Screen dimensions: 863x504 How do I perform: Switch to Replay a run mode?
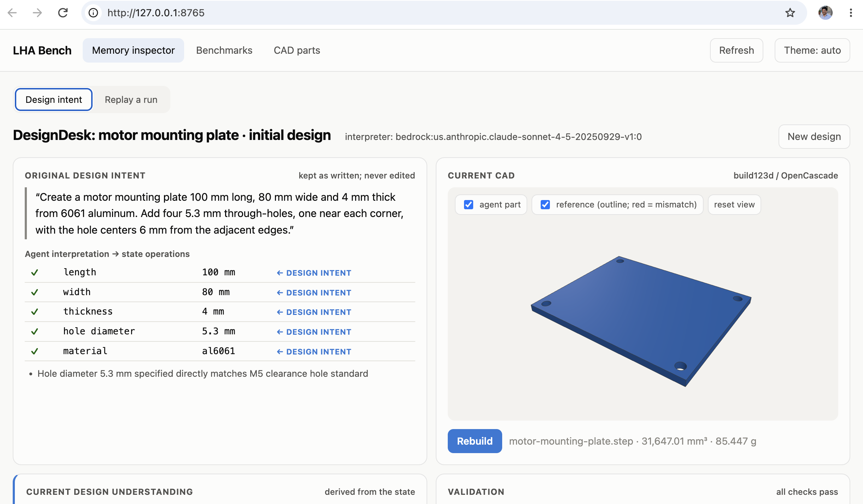click(131, 100)
